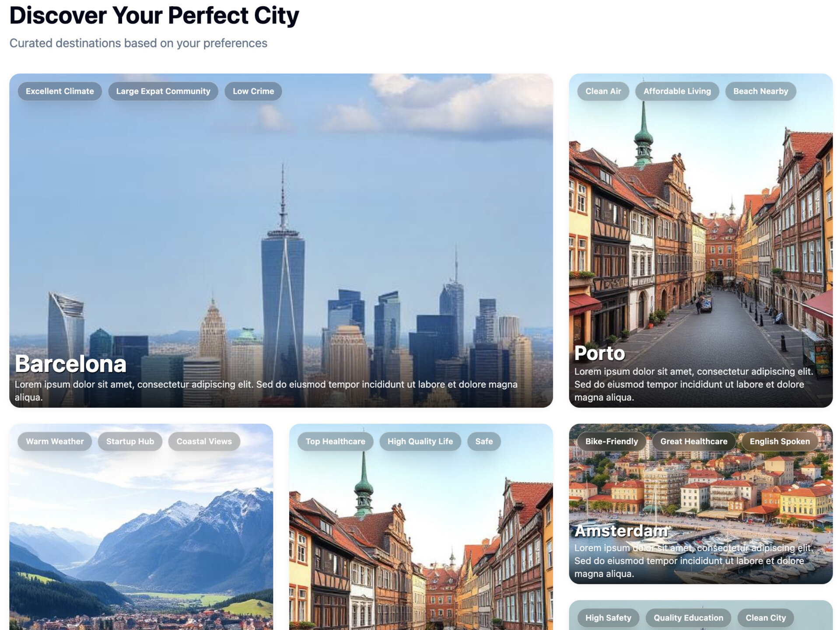Open the Amsterdam city title
Image resolution: width=840 pixels, height=630 pixels.
[621, 531]
